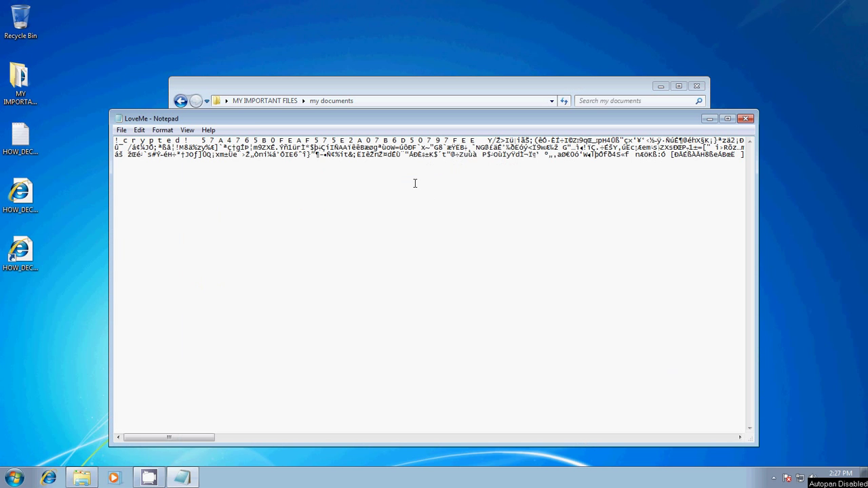
Task: Maximize the LoveMe Notepad window
Action: click(x=728, y=119)
